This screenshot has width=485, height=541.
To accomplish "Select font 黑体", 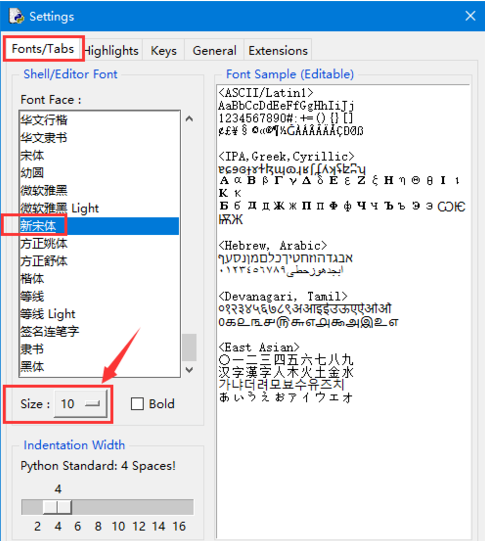I will click(99, 367).
